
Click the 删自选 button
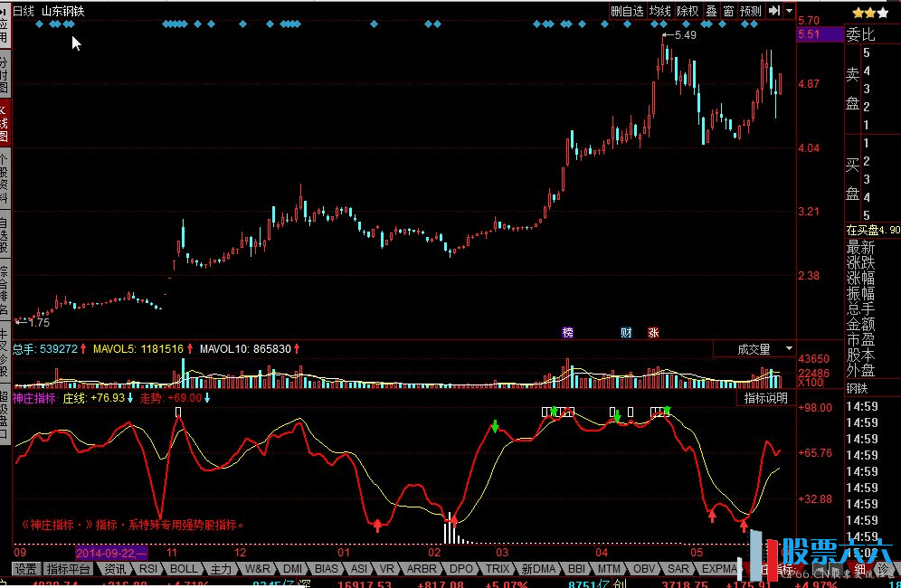(627, 11)
